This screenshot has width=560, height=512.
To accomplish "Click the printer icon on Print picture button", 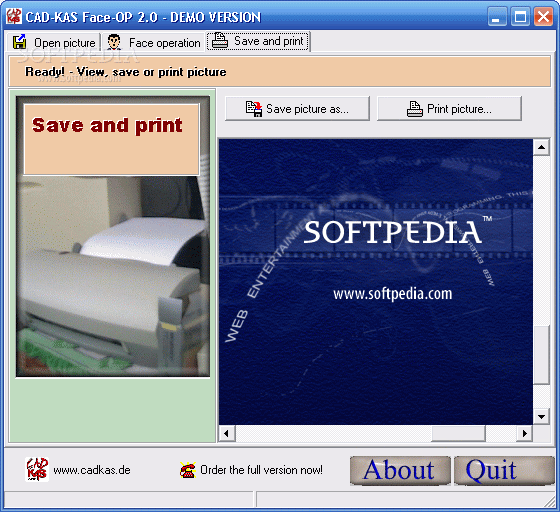I will pos(415,109).
